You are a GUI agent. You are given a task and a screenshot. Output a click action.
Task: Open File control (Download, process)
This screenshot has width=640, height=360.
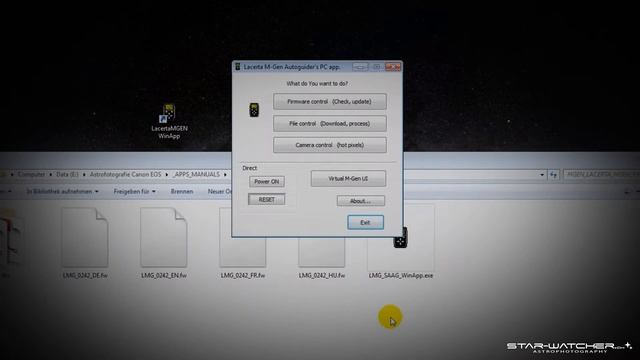click(x=329, y=123)
